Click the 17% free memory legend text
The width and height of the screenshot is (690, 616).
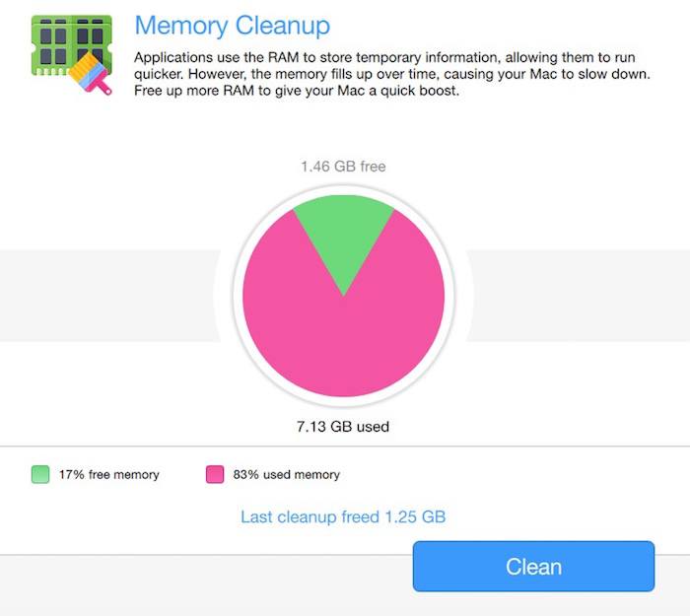(108, 475)
